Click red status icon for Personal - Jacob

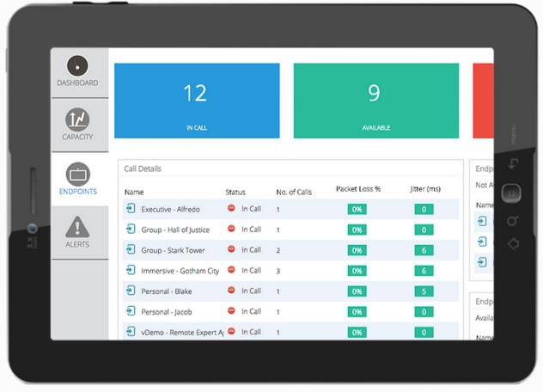(x=231, y=310)
